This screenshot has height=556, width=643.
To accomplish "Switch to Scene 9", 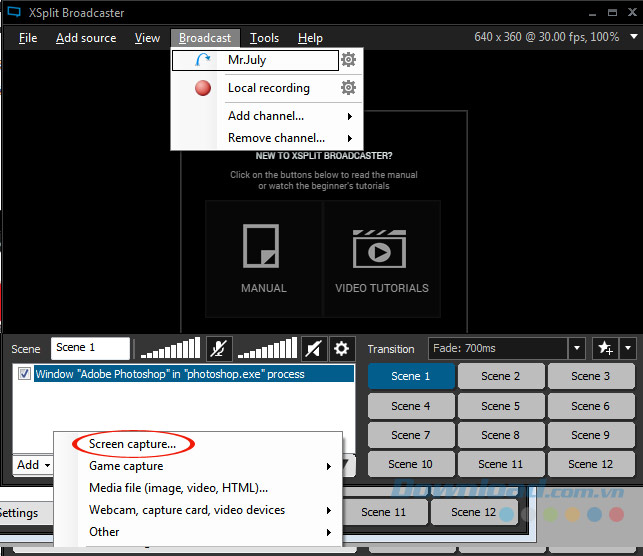I will coord(590,435).
